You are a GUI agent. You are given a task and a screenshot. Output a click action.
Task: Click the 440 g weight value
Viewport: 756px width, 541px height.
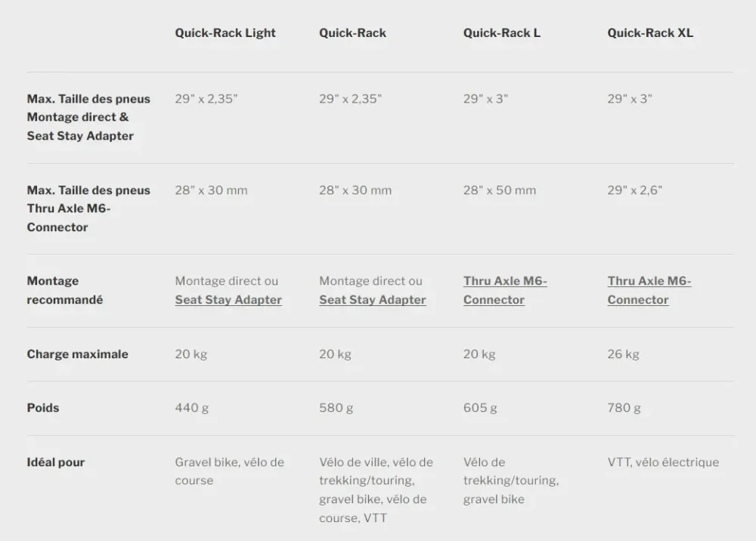191,407
